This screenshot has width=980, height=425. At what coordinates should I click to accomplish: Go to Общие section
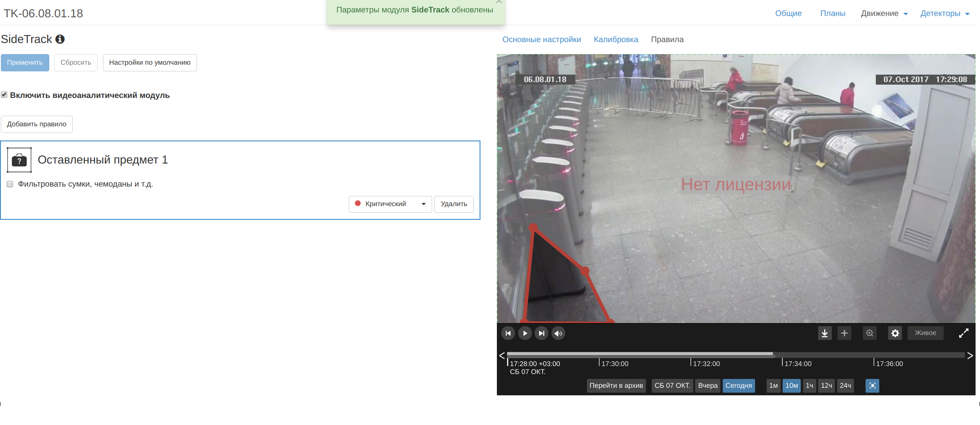pos(788,13)
